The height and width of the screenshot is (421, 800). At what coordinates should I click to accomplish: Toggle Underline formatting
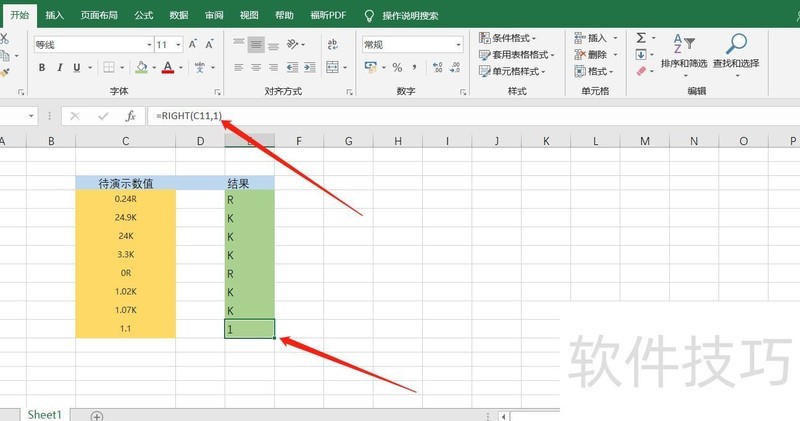click(77, 67)
